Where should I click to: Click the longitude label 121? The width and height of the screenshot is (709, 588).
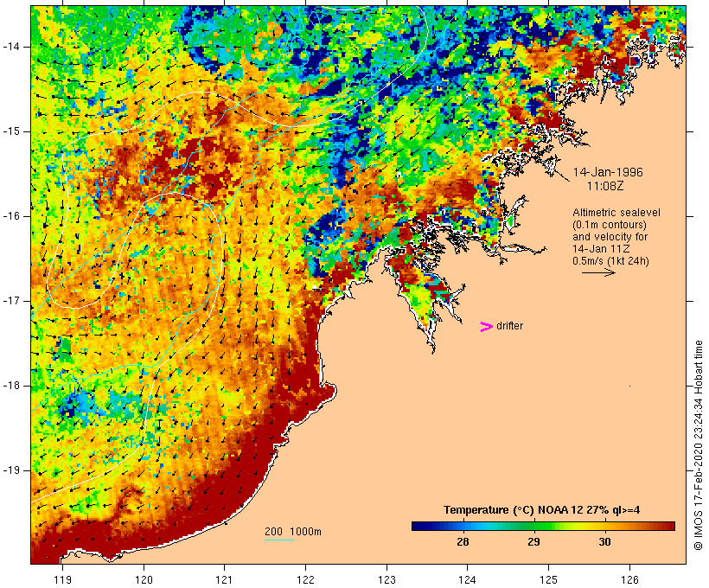(x=224, y=579)
